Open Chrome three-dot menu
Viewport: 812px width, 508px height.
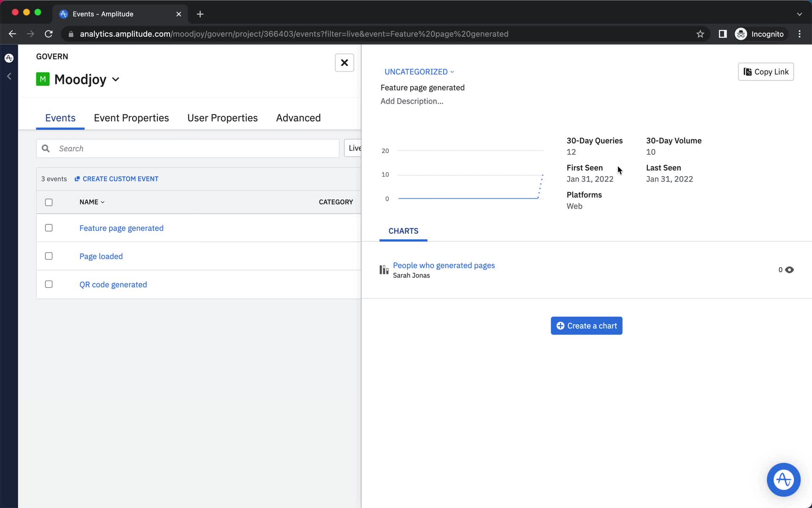pos(799,34)
